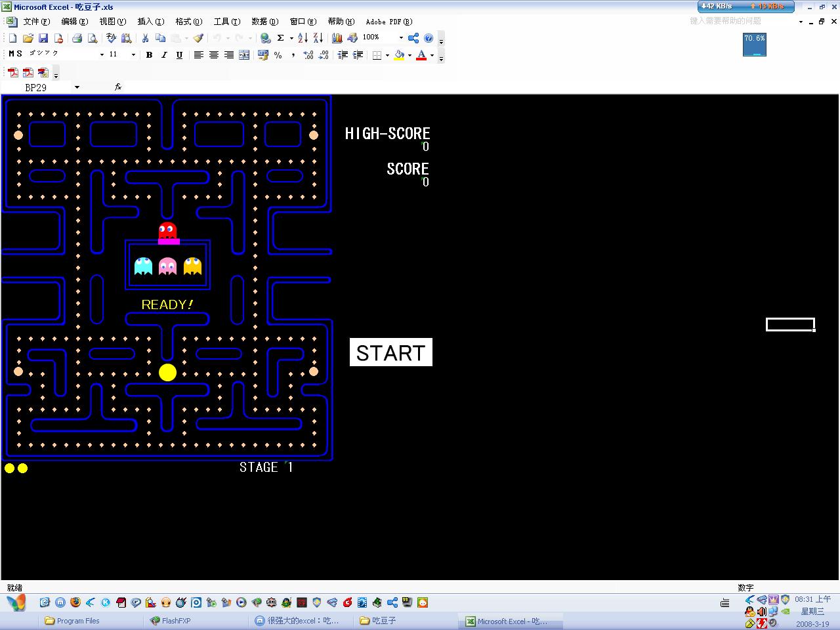This screenshot has width=840, height=630.
Task: Expand the Standard toolbar options arrow
Action: coord(441,39)
